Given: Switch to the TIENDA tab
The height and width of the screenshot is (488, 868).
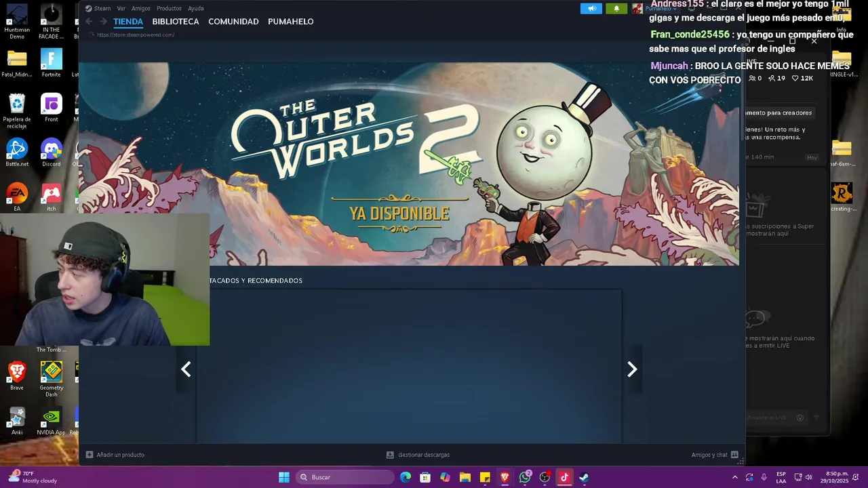Looking at the screenshot, I should (128, 22).
